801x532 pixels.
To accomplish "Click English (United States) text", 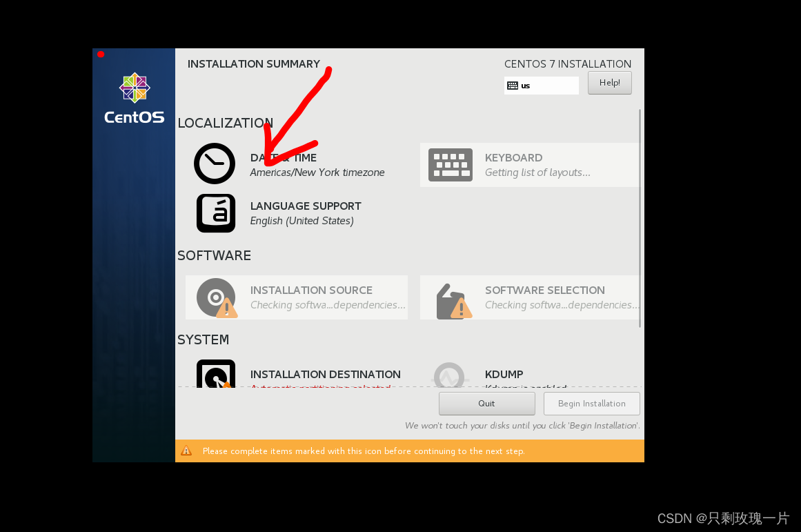I will [302, 221].
